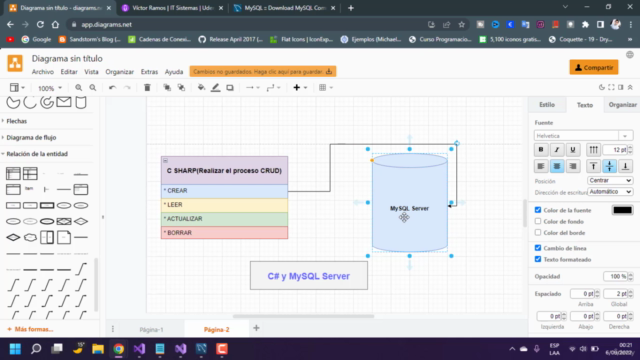This screenshot has height=360, width=640.
Task: Select the cylinder shape in sidebar
Action: coord(81,102)
